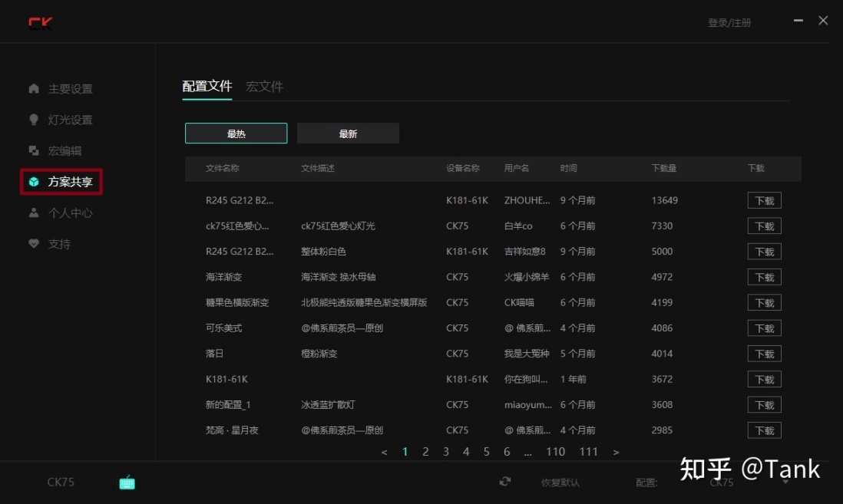Go to page 6
This screenshot has height=504, width=843.
click(507, 452)
